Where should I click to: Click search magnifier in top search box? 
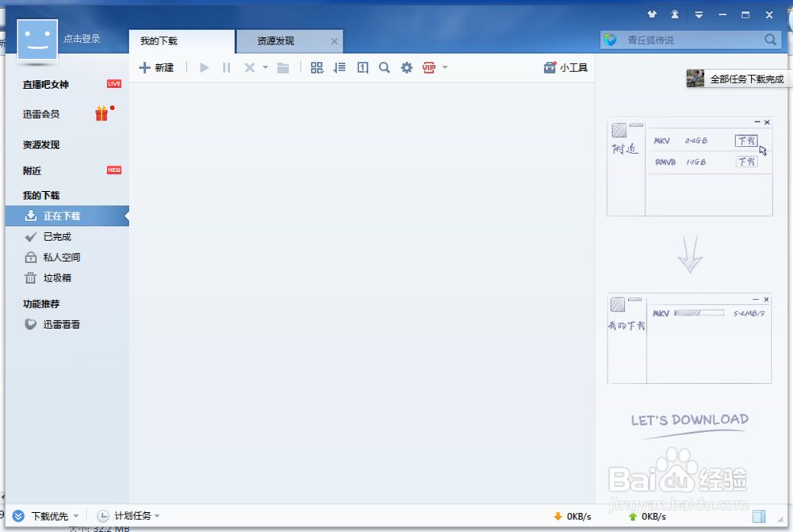click(x=770, y=40)
